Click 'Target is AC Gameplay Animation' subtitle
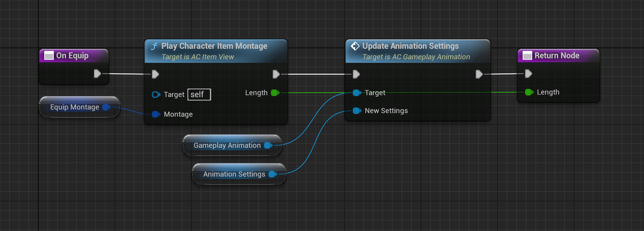The width and height of the screenshot is (644, 231). click(x=416, y=57)
